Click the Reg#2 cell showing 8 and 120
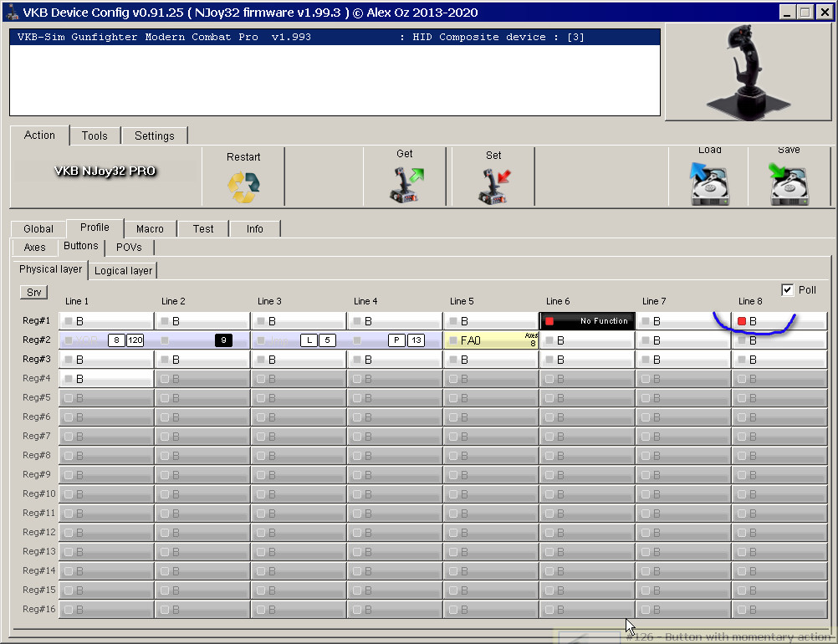Screen dimensions: 838x644 [x=106, y=340]
